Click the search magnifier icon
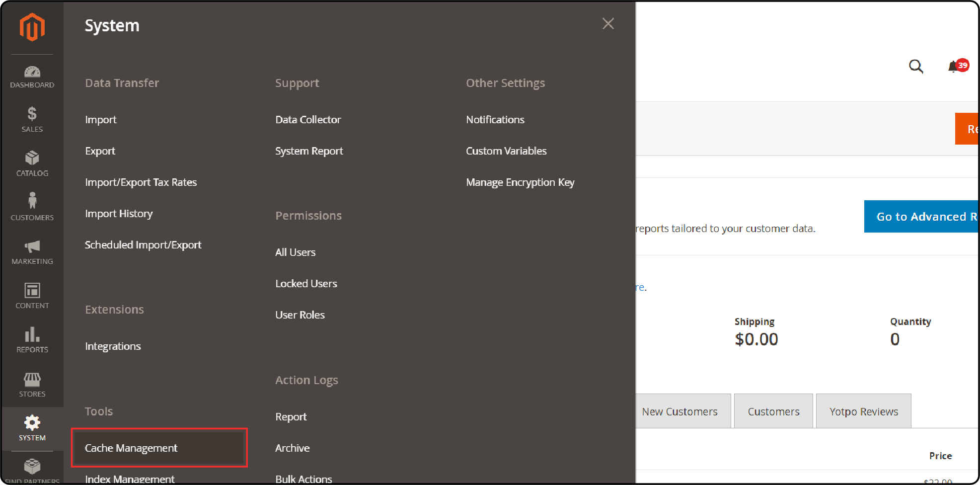The height and width of the screenshot is (485, 980). coord(916,66)
